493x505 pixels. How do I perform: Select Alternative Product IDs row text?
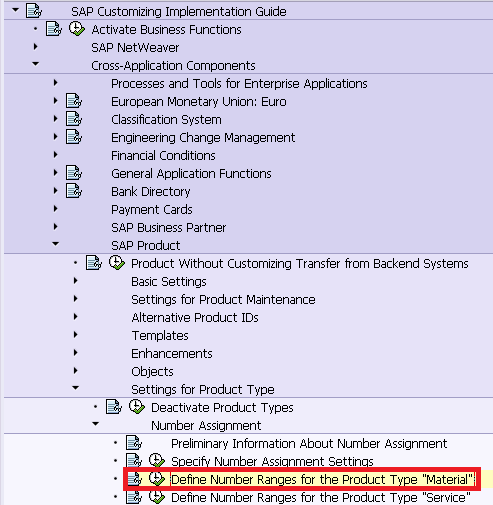pyautogui.click(x=195, y=318)
